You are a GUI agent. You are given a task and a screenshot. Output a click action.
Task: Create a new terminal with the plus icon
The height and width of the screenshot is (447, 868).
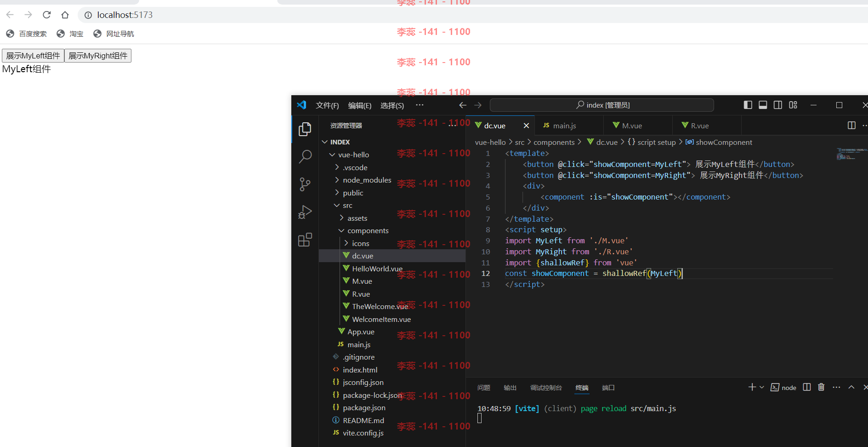(752, 387)
